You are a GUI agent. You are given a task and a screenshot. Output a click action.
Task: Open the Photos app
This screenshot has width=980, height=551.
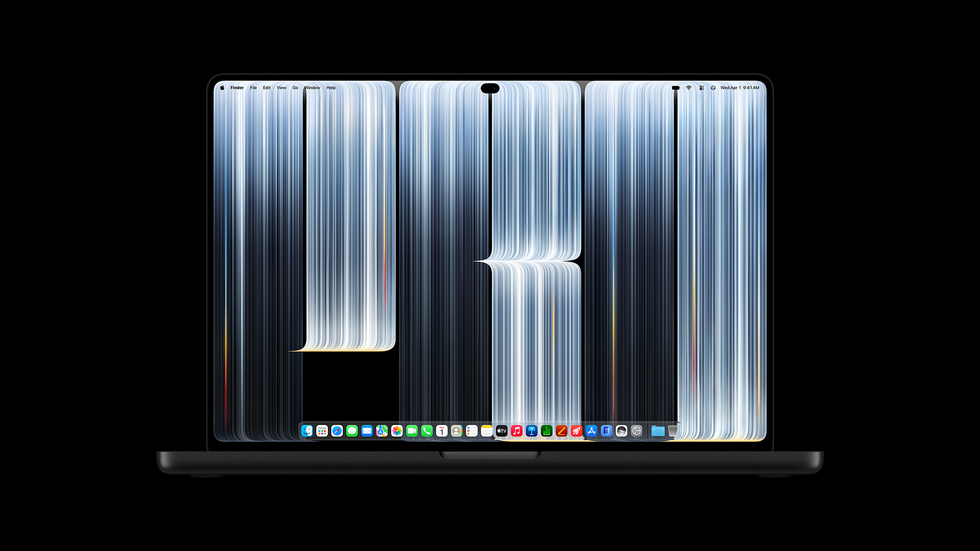click(397, 431)
